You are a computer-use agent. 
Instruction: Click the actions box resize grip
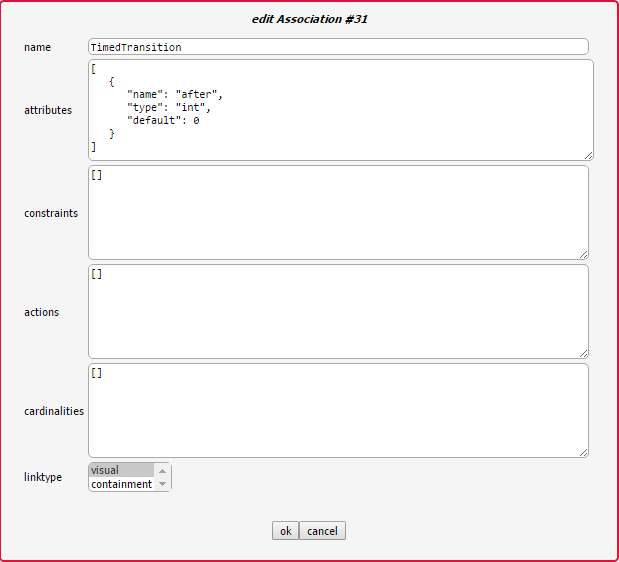tap(583, 353)
